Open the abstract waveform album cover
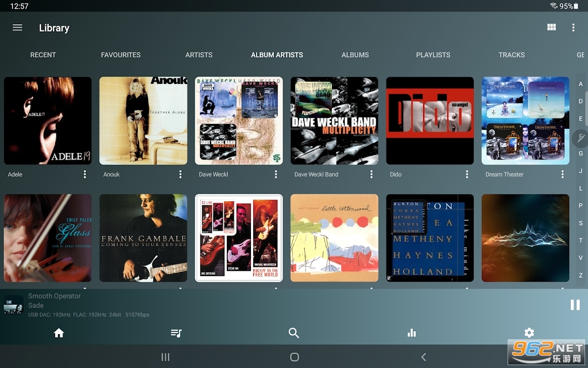 [525, 237]
